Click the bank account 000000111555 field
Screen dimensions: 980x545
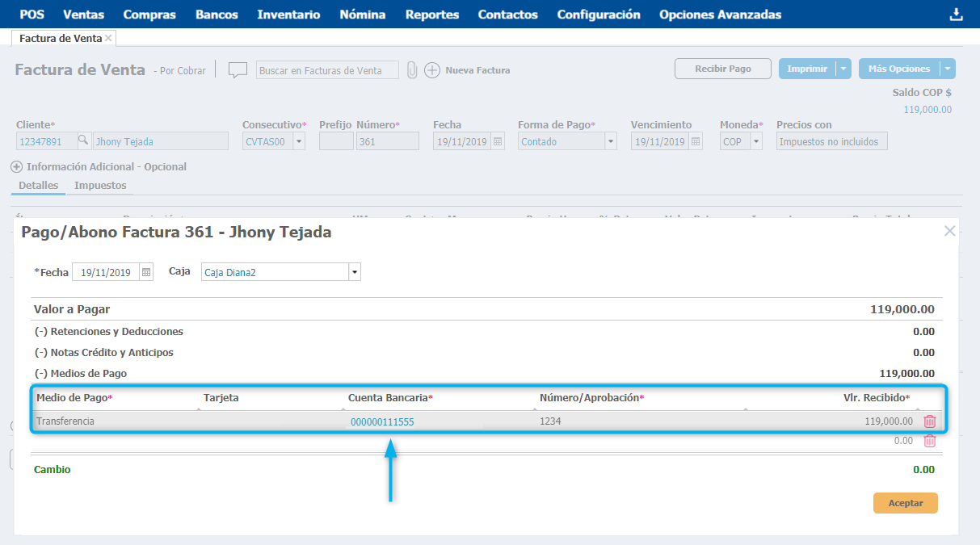point(382,421)
